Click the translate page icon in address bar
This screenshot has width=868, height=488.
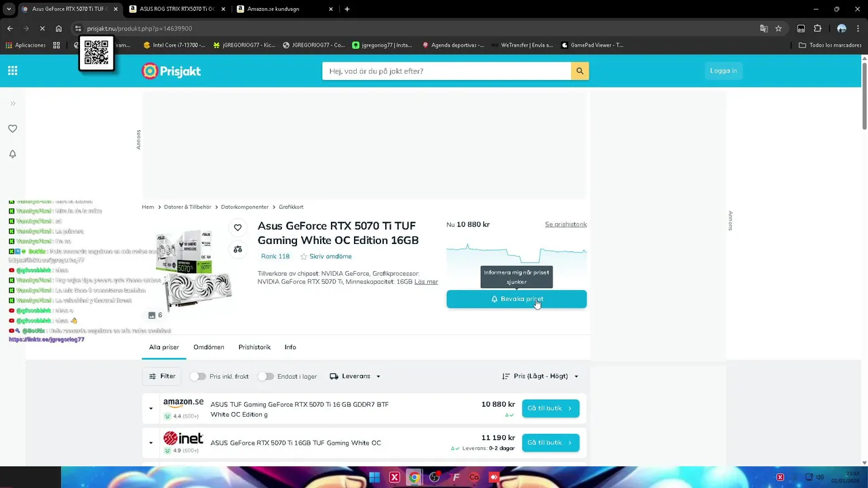[x=764, y=28]
